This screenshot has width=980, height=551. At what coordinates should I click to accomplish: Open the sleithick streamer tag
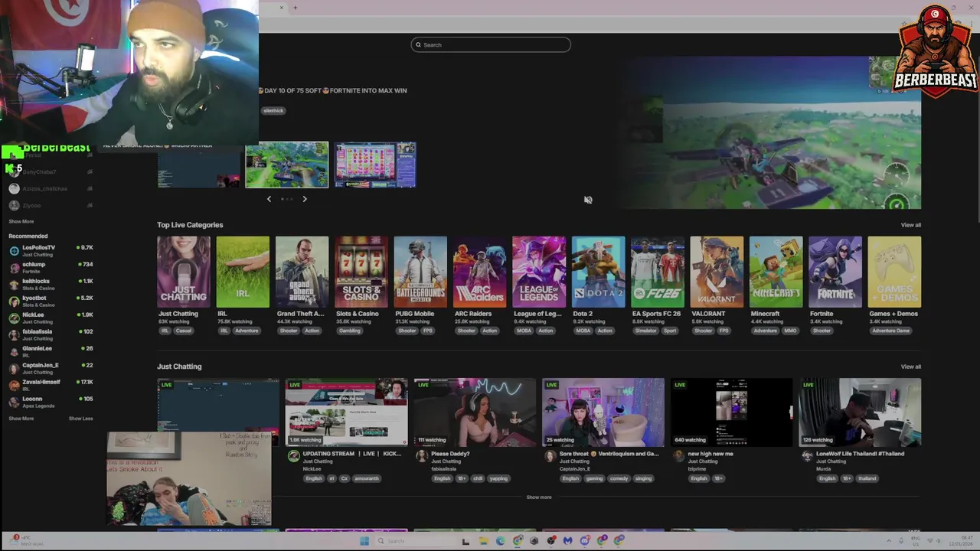point(273,110)
